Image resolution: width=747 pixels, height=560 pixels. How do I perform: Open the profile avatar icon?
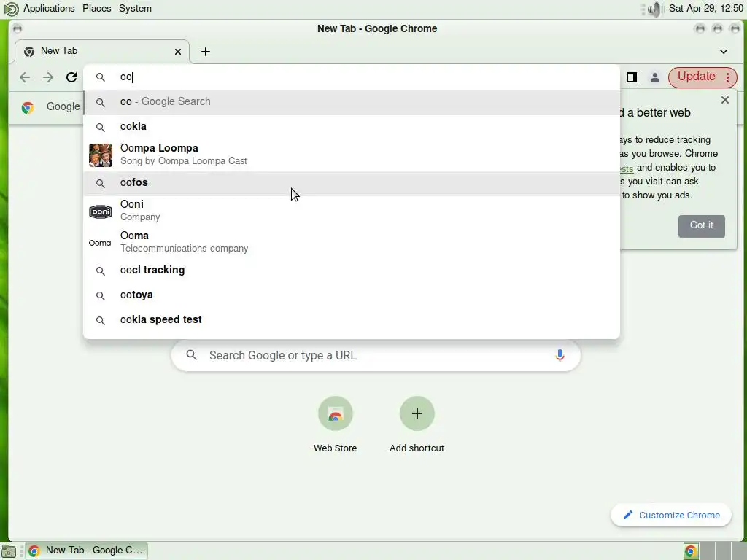[x=655, y=77]
